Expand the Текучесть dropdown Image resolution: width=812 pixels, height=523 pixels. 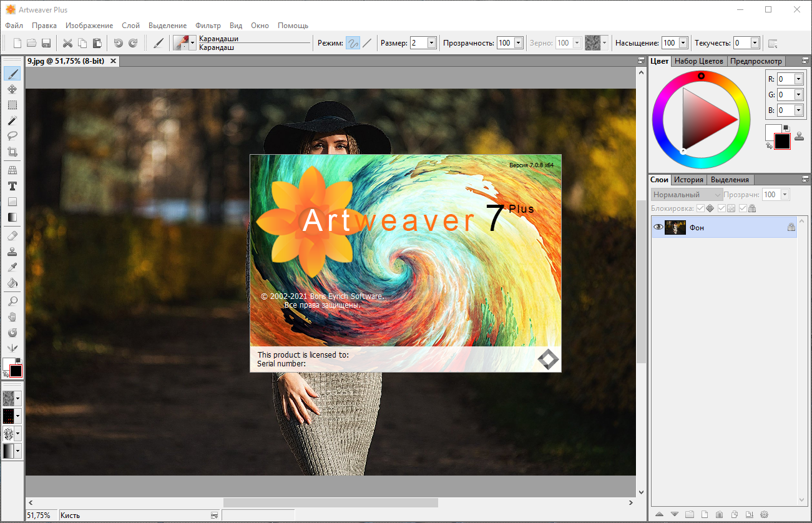[x=755, y=43]
